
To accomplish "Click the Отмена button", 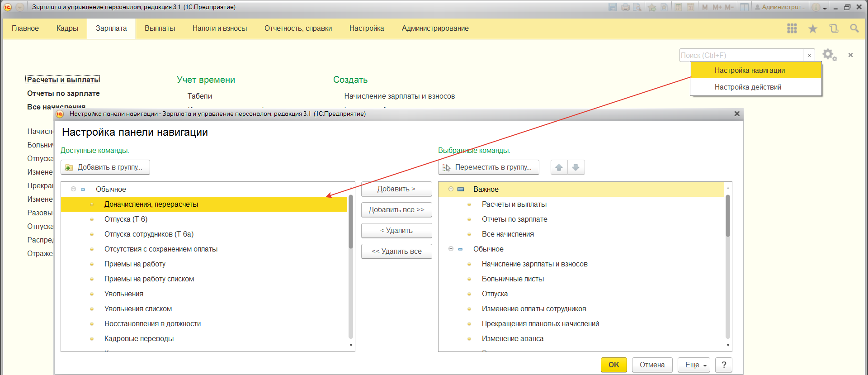I will (x=652, y=365).
